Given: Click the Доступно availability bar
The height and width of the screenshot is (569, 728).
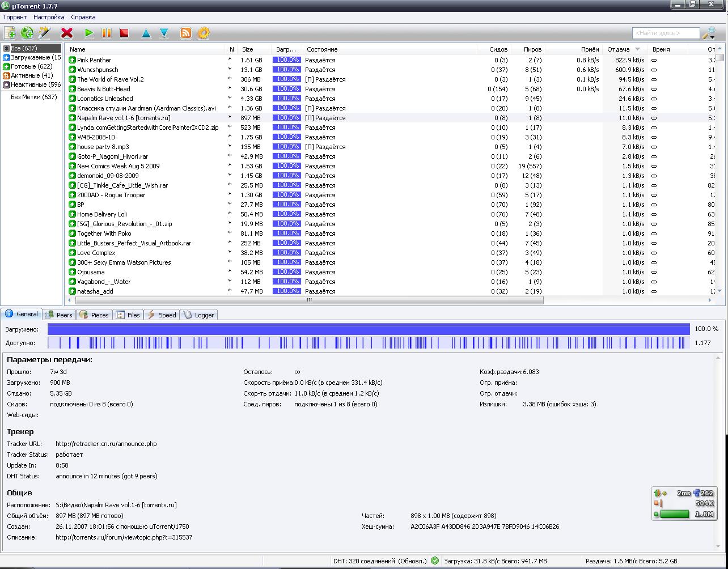Looking at the screenshot, I should click(x=369, y=343).
